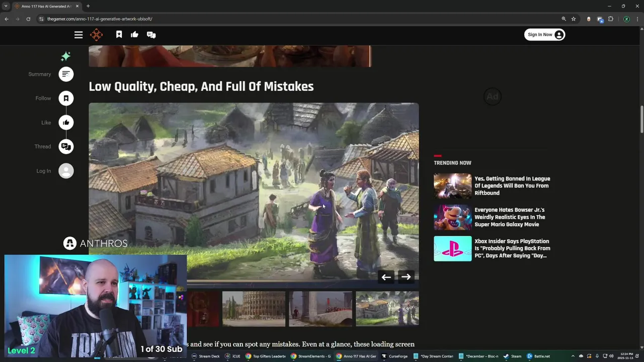The image size is (644, 362).
Task: Open Day Stream Content notes taskbar item
Action: coord(433,356)
